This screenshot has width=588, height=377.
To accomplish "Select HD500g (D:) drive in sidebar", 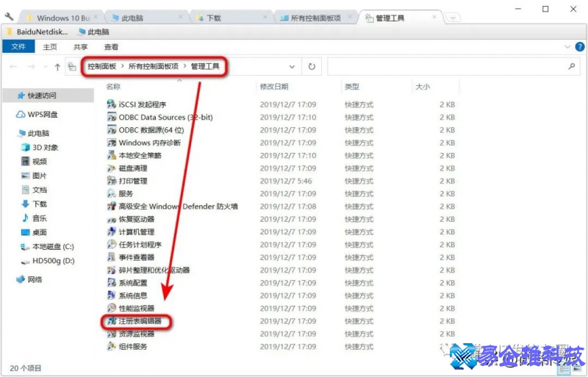I will [49, 261].
